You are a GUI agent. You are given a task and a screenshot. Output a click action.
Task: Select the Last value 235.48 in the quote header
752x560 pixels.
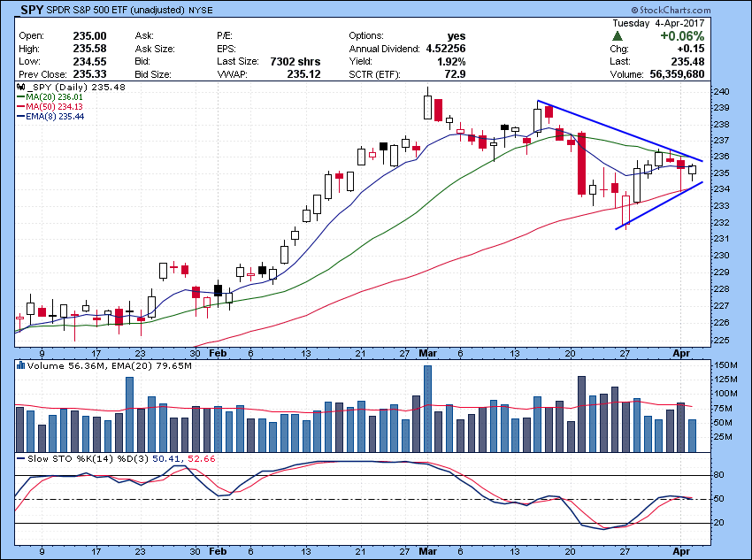point(687,61)
